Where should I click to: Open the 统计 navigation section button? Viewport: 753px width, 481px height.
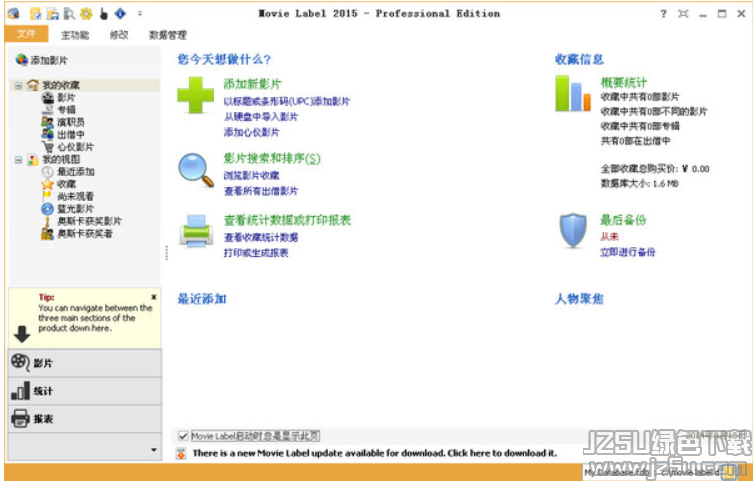point(85,391)
